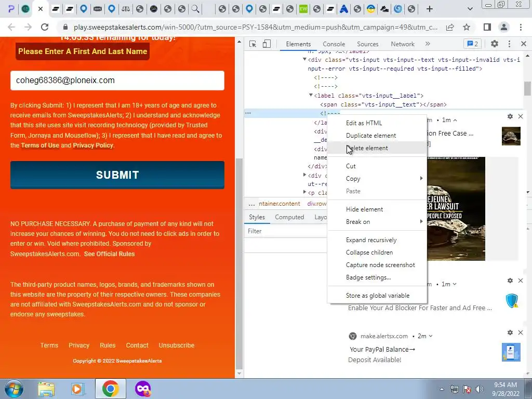This screenshot has height=399, width=532.
Task: Choose Store as global variable
Action: pyautogui.click(x=378, y=296)
